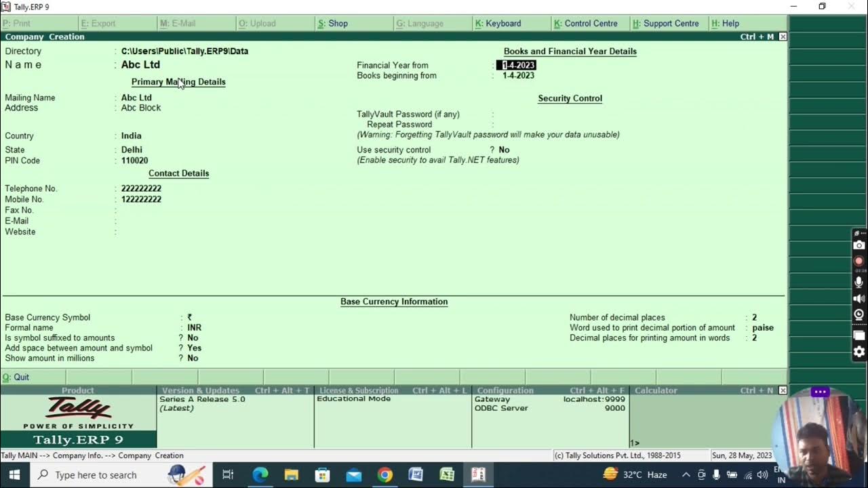Show hidden system tray icons

686,475
